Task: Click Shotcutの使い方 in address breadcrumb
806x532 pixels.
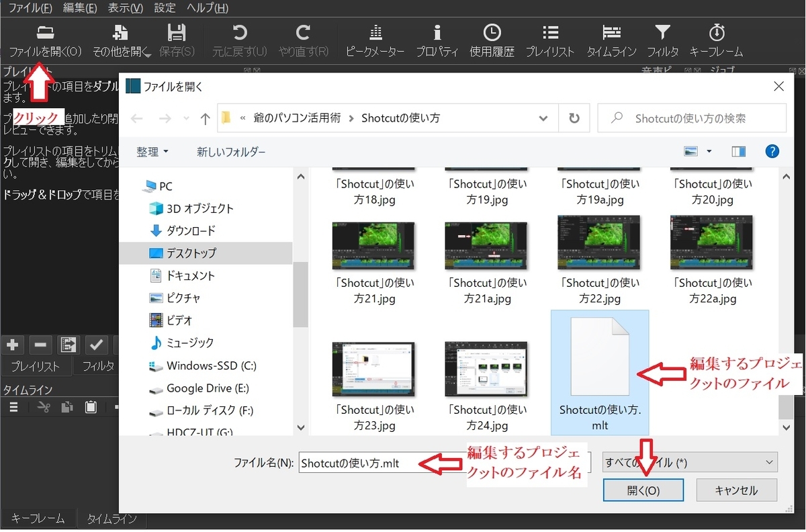Action: [x=401, y=118]
